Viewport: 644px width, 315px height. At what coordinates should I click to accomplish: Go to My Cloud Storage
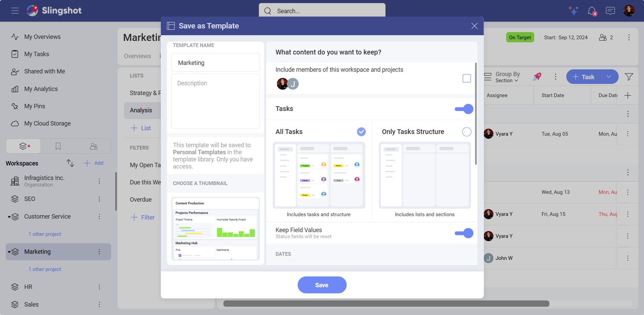[47, 123]
